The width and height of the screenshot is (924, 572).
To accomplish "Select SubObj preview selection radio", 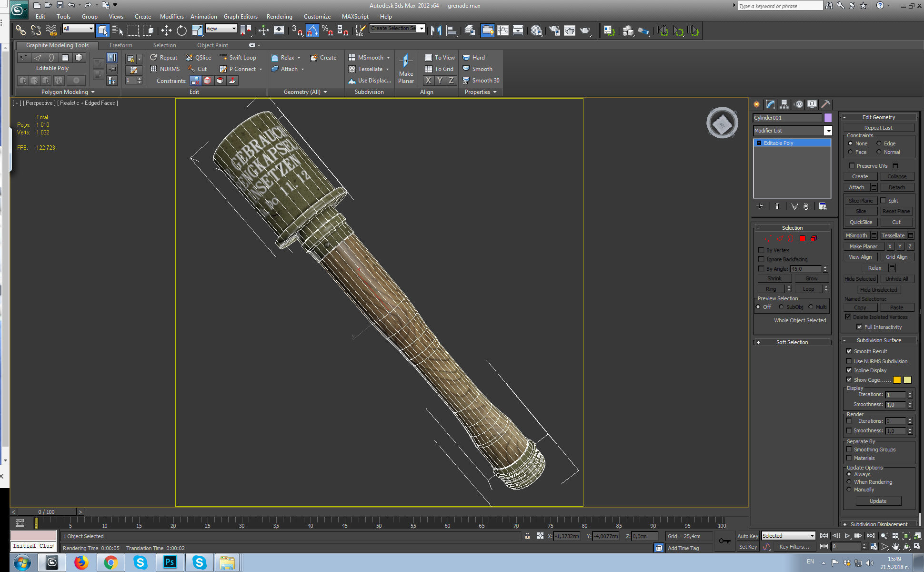I will click(x=781, y=307).
